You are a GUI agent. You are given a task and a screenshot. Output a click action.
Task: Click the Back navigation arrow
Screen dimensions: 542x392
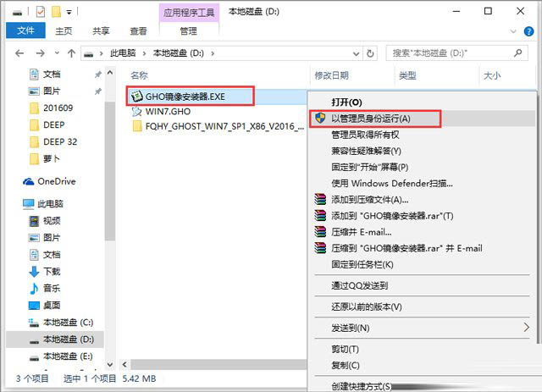[19, 53]
